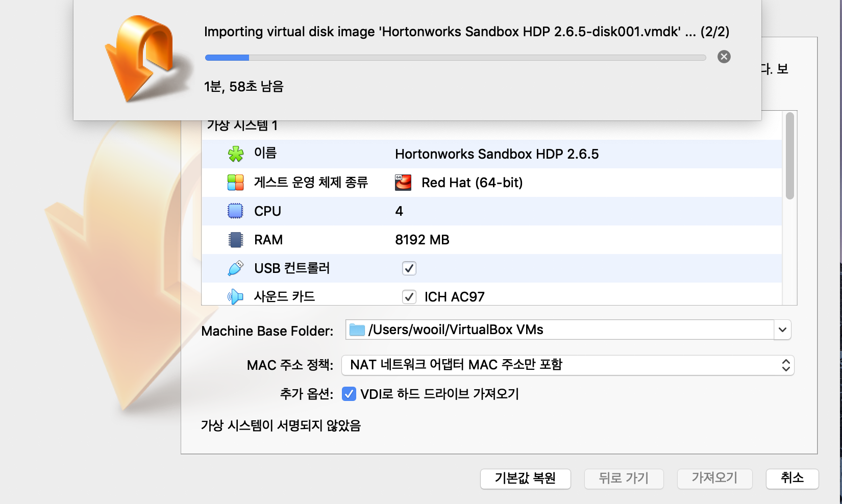The height and width of the screenshot is (504, 842).
Task: Click the RAM row label
Action: pos(268,240)
